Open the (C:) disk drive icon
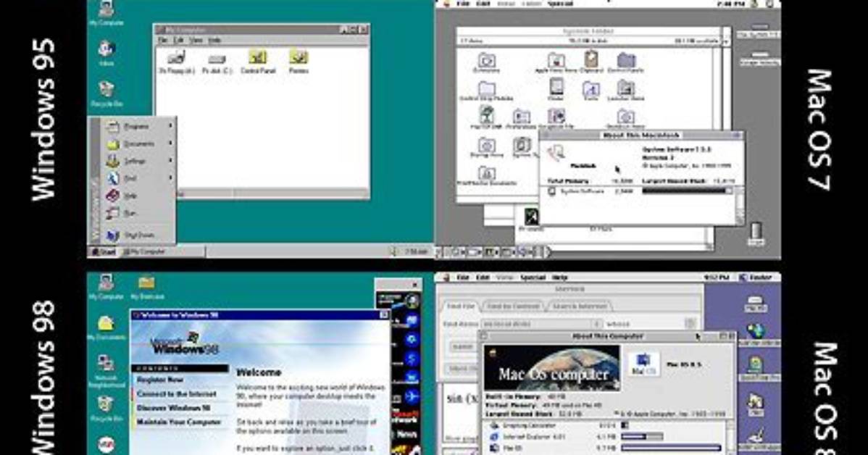Viewport: 868px width, 455px height. tap(217, 62)
